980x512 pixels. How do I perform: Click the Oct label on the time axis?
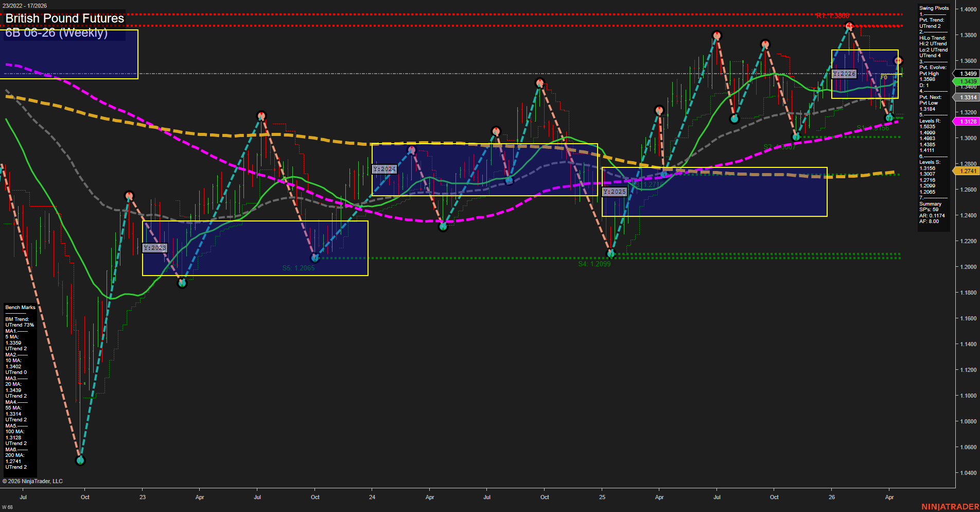point(85,497)
